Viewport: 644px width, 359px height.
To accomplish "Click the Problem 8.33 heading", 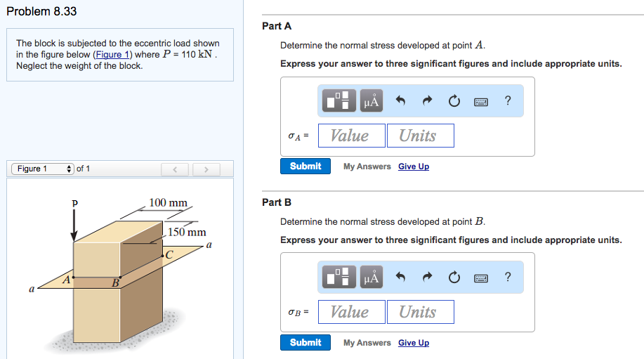I will click(x=41, y=11).
